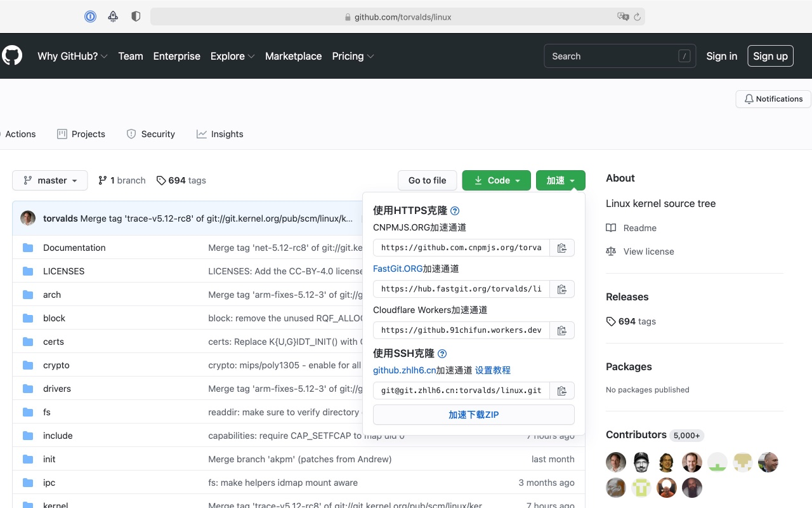This screenshot has width=812, height=508.
Task: Copy the FastGit clone URL to clipboard
Action: (561, 289)
